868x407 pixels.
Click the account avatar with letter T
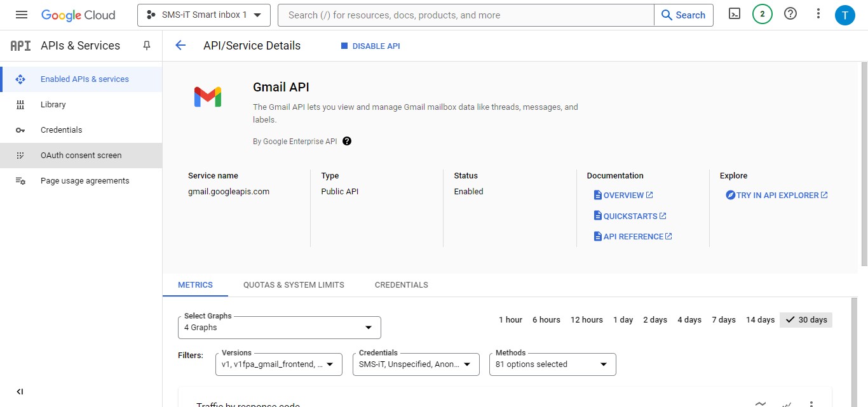(x=845, y=13)
